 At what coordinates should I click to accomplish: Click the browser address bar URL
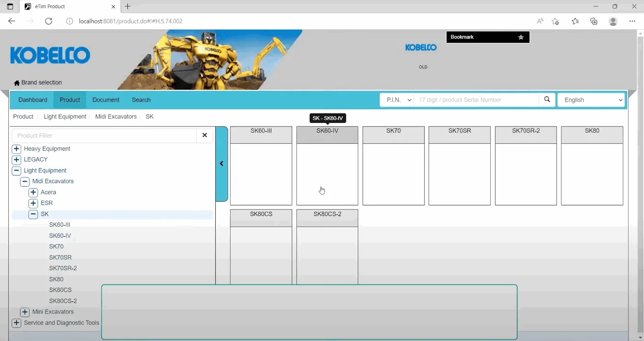[x=131, y=21]
